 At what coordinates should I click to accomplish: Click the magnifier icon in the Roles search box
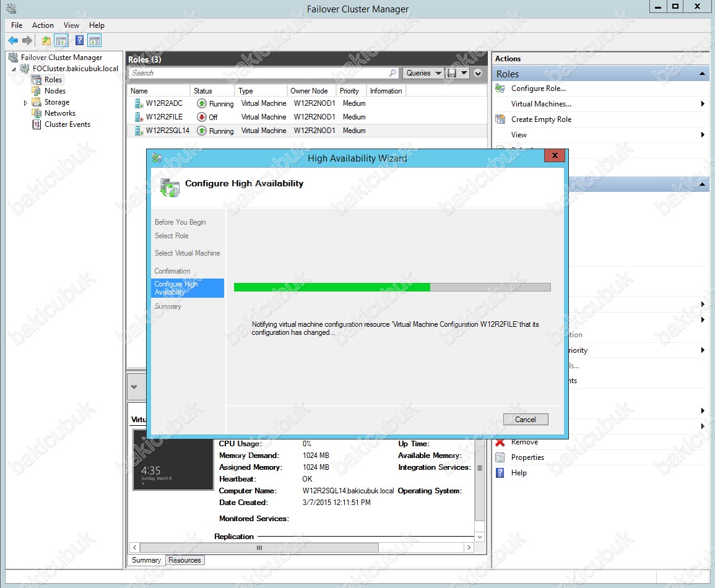[392, 73]
